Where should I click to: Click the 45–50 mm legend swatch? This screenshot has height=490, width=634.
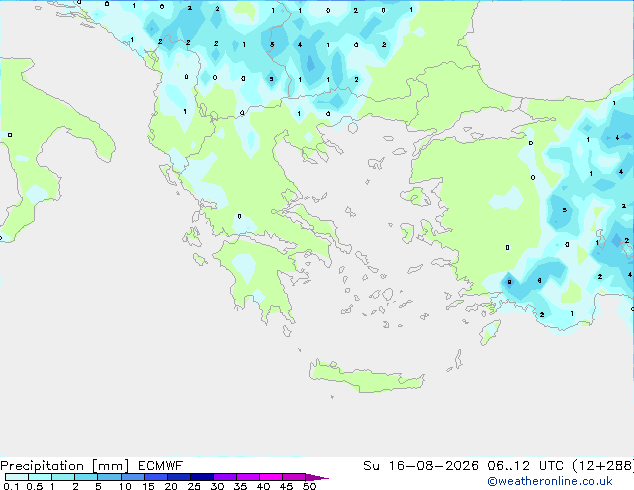click(x=294, y=477)
